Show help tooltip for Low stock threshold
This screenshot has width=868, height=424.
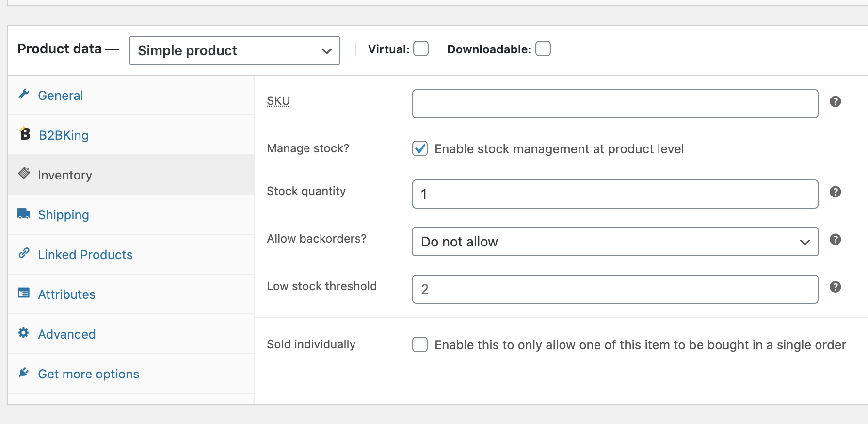(x=835, y=287)
